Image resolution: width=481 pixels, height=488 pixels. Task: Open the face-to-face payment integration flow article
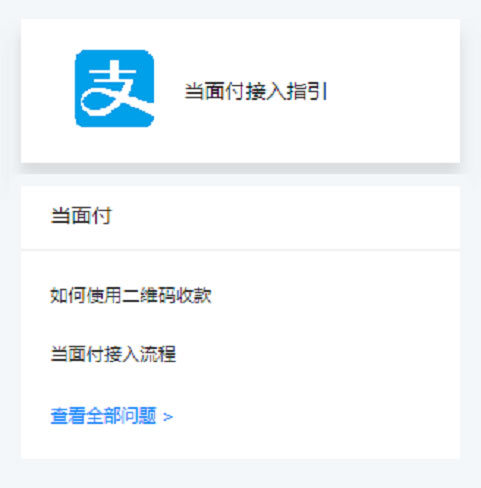113,354
